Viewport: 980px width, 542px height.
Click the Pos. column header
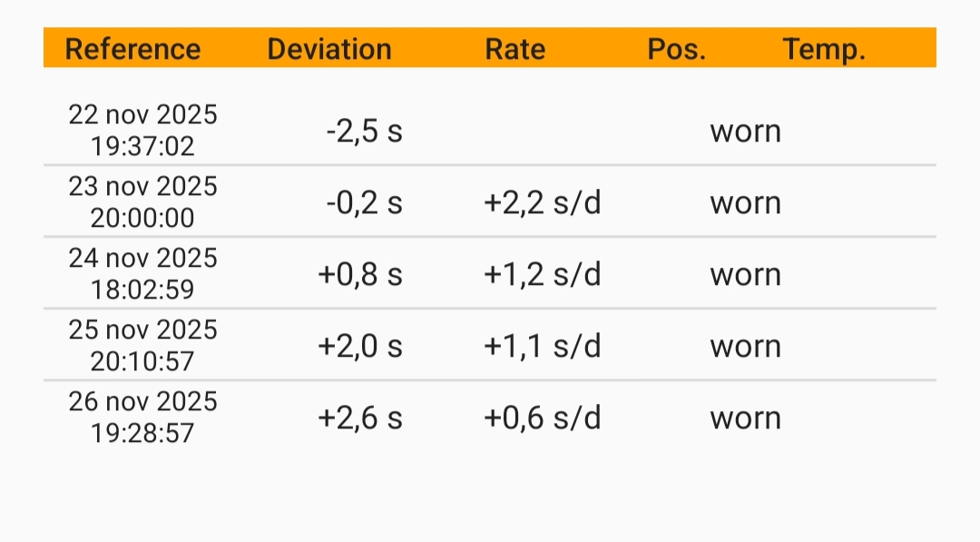(677, 48)
